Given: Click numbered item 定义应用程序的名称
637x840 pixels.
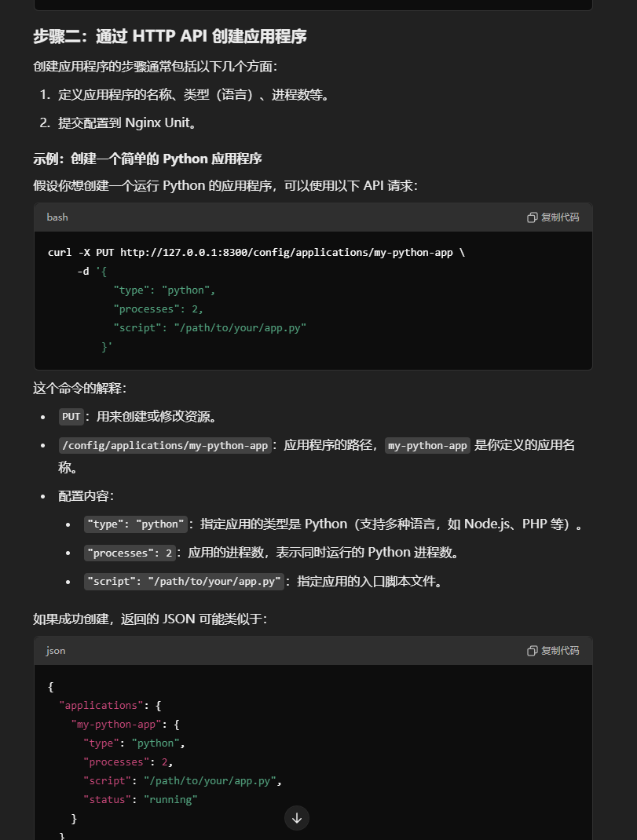Looking at the screenshot, I should click(x=193, y=95).
